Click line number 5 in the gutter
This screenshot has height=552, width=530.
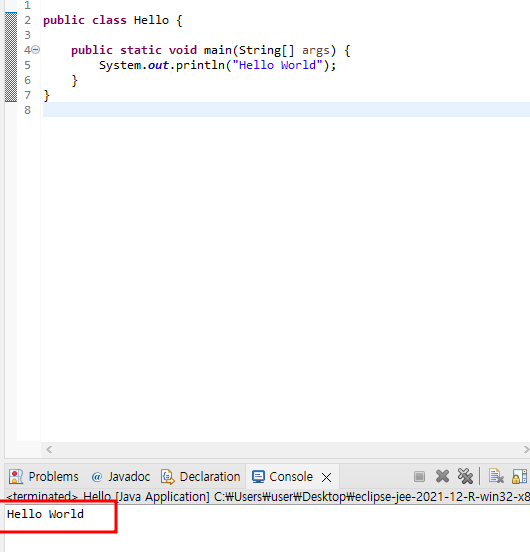click(x=27, y=65)
